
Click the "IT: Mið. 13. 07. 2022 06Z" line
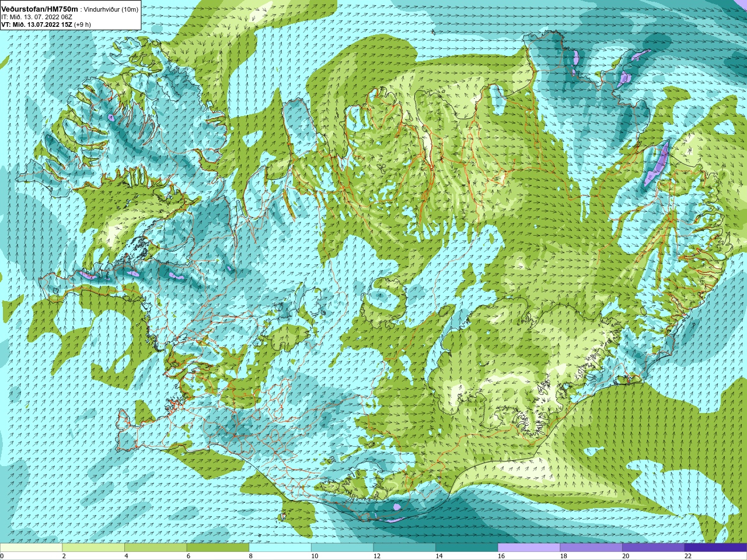(x=37, y=17)
